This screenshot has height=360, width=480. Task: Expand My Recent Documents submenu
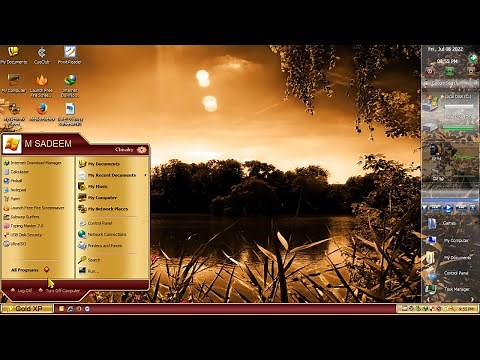point(112,175)
